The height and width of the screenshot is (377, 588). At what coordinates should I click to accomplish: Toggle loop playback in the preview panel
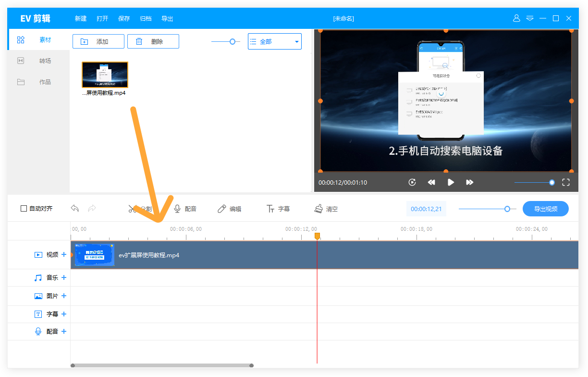point(412,182)
